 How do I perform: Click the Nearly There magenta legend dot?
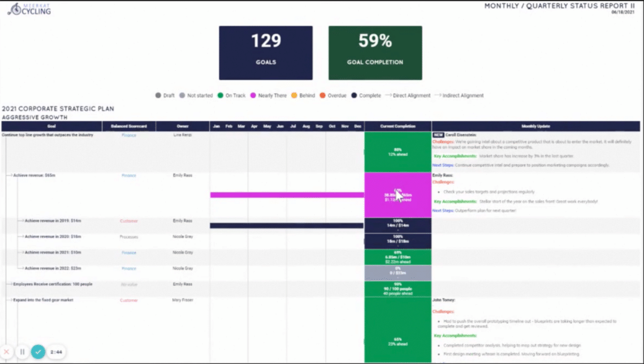(252, 95)
